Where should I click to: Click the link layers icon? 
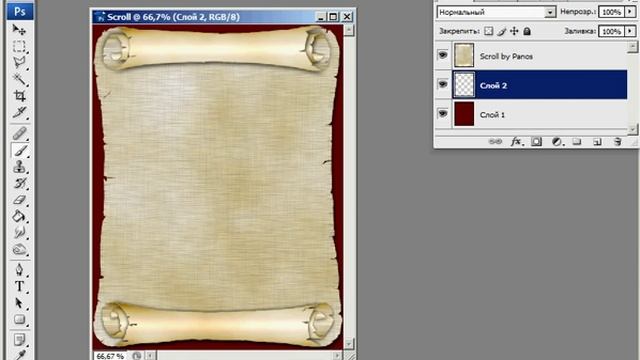[x=495, y=142]
